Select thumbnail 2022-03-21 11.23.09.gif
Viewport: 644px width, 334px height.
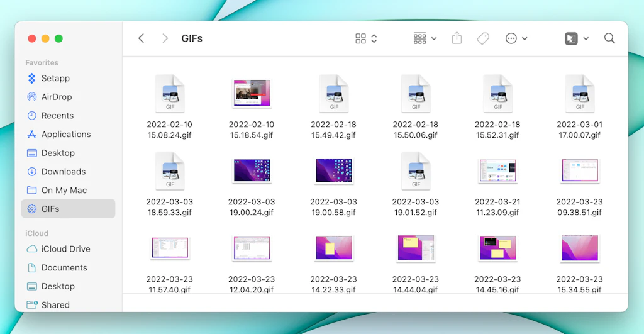point(497,170)
